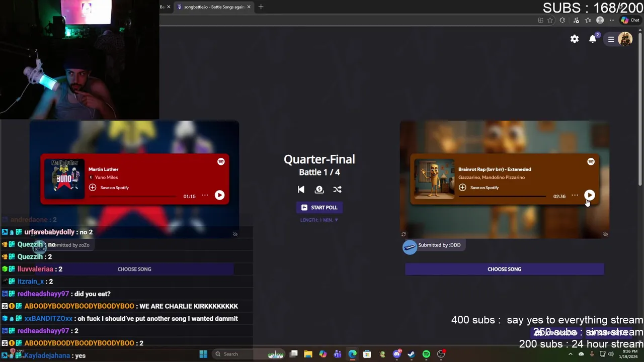Image resolution: width=644 pixels, height=362 pixels.
Task: Play the Brainrot Rap track
Action: (590, 195)
